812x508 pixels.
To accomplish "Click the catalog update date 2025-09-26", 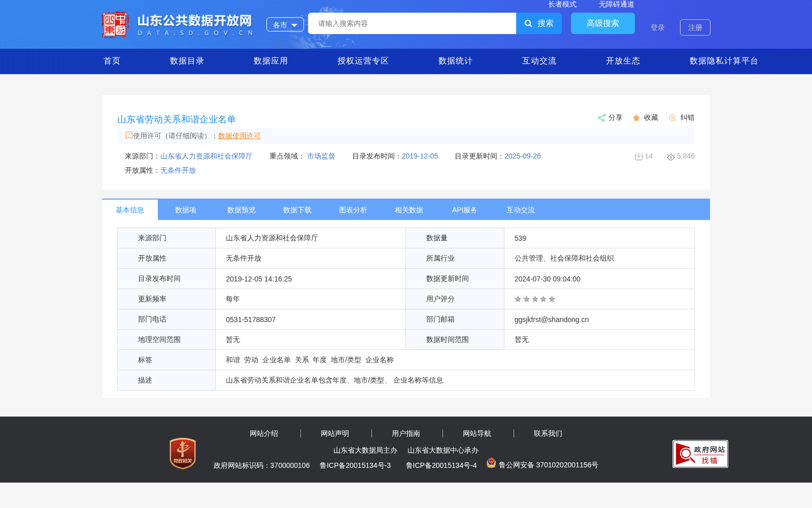I will (x=523, y=156).
